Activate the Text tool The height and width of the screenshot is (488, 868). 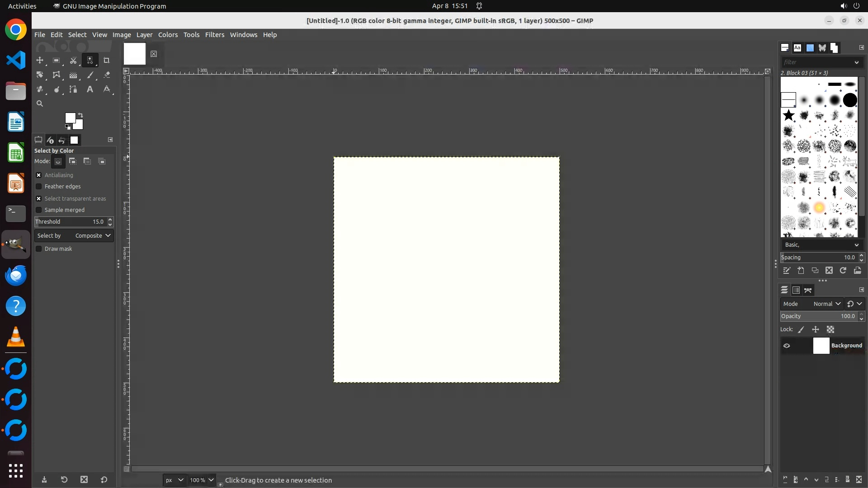[90, 89]
